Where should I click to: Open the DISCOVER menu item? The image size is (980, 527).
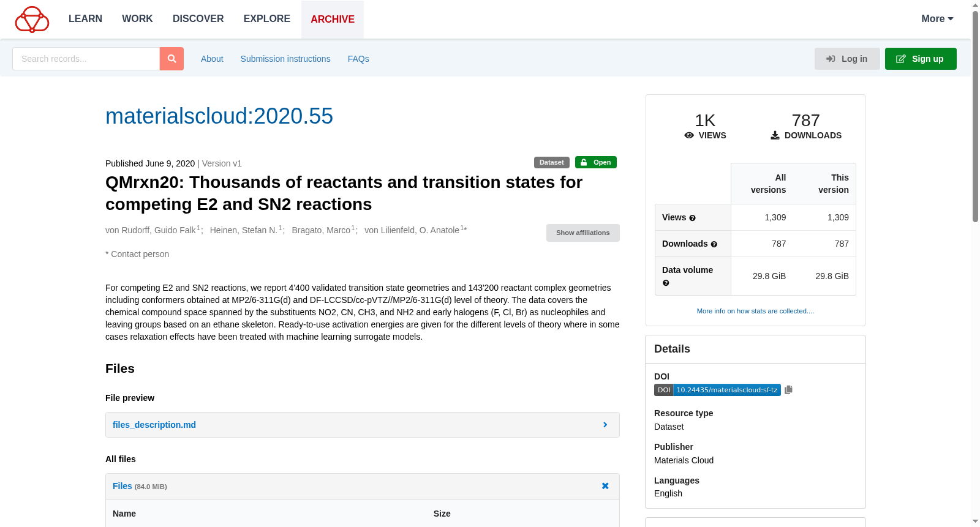tap(198, 19)
